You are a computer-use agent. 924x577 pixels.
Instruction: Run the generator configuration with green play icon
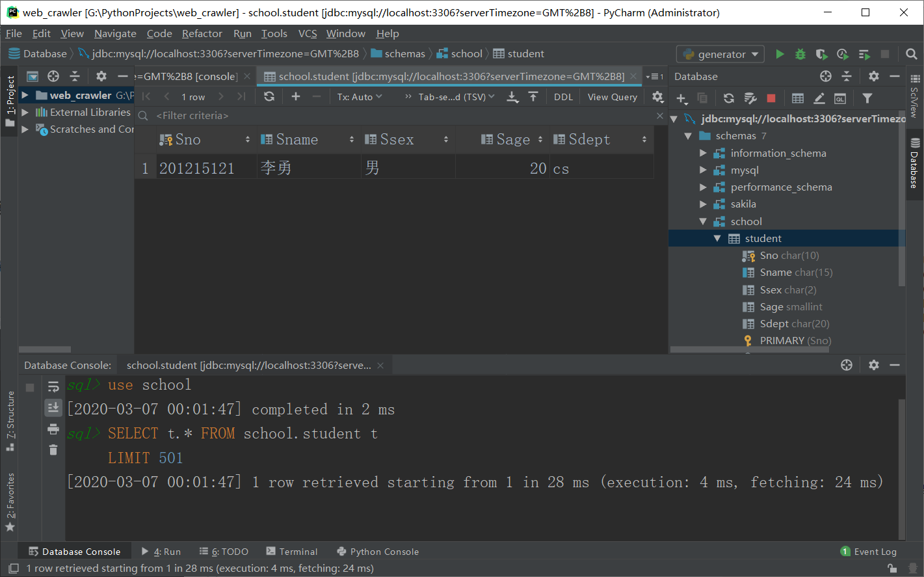[780, 53]
